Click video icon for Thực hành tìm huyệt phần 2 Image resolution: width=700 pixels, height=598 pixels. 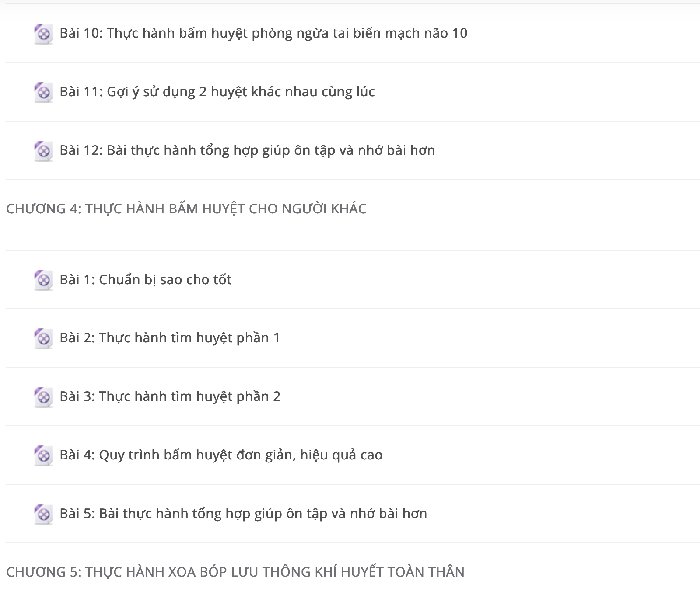click(x=43, y=397)
